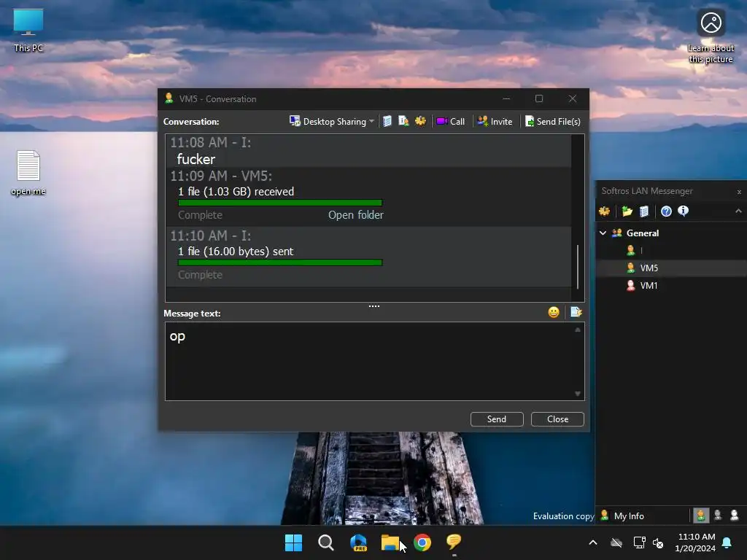This screenshot has height=560, width=747.
Task: Start a video Call with VM5
Action: click(451, 122)
